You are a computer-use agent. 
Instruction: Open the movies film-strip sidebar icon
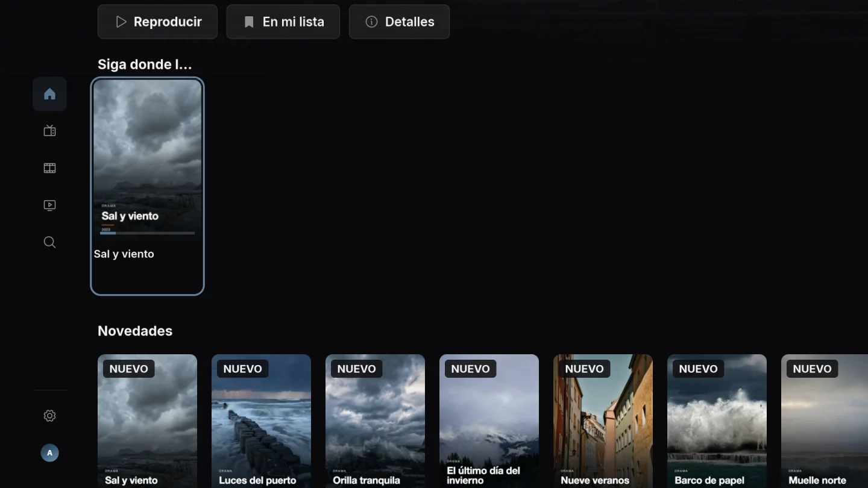click(49, 168)
